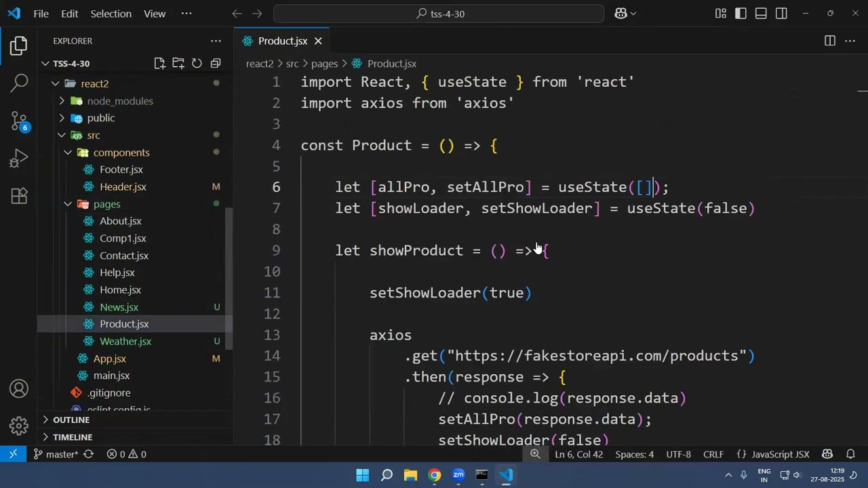Change encoding via UTF-8
This screenshot has height=488, width=868.
[x=678, y=454]
